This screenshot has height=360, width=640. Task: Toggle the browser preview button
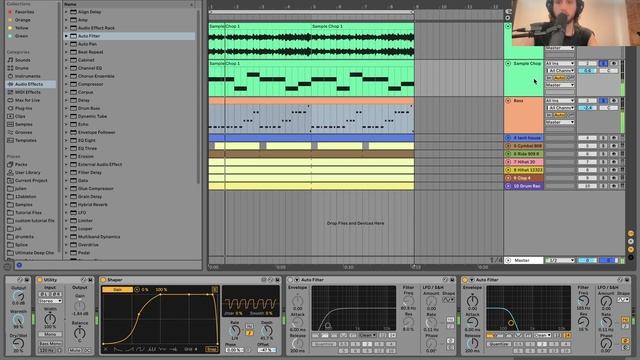tap(19, 265)
